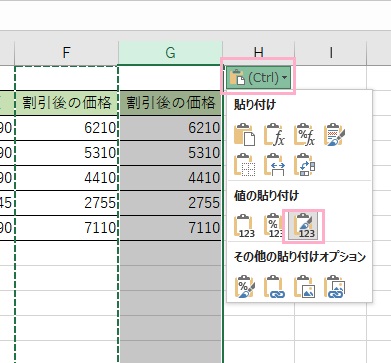Click cell 2755 in column F

66,203
